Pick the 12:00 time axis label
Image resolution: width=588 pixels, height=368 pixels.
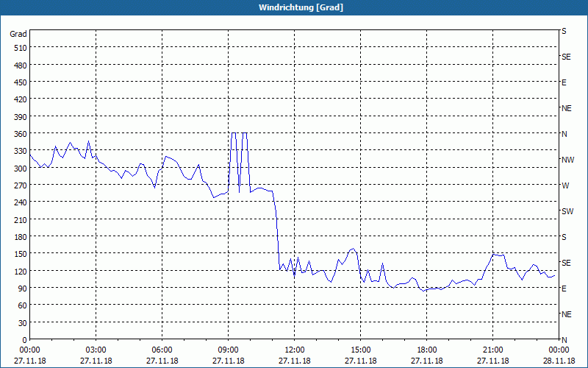pos(295,350)
